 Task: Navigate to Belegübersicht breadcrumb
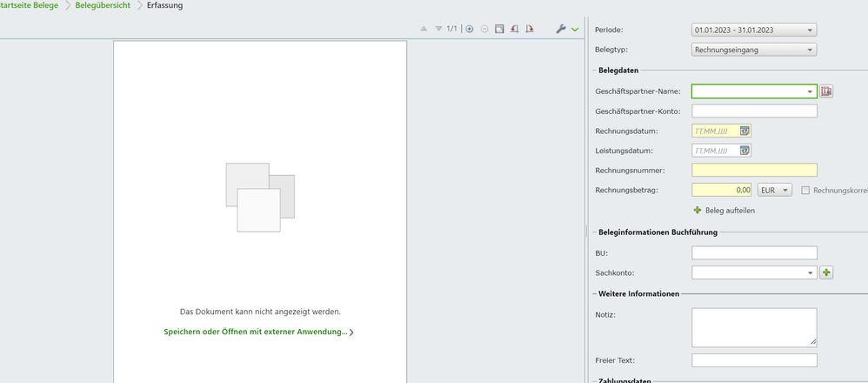click(x=103, y=5)
